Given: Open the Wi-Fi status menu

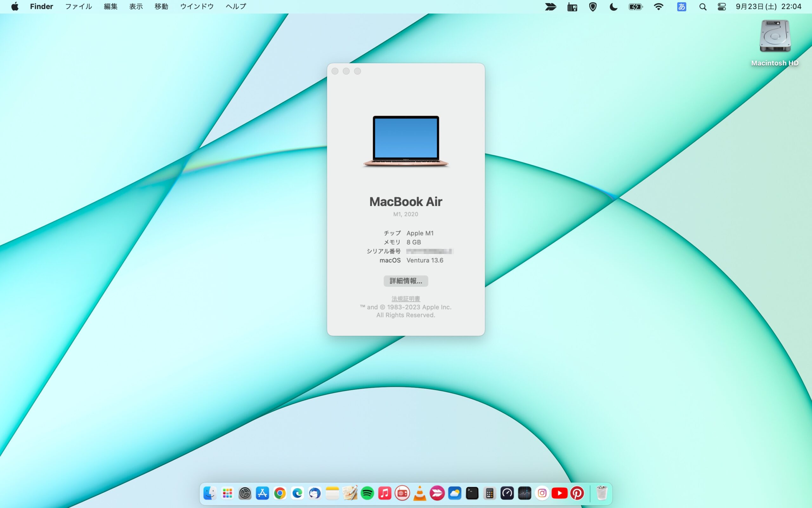Looking at the screenshot, I should point(659,7).
